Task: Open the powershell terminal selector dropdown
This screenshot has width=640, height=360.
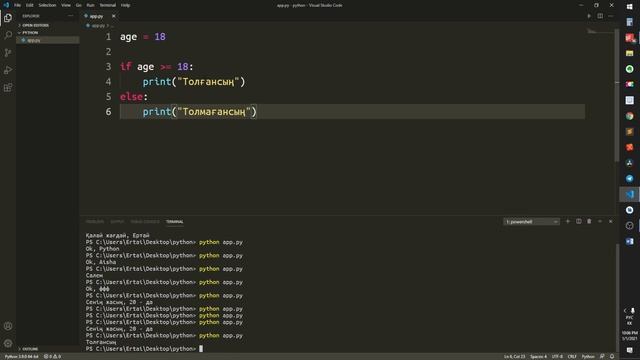Action: point(531,222)
